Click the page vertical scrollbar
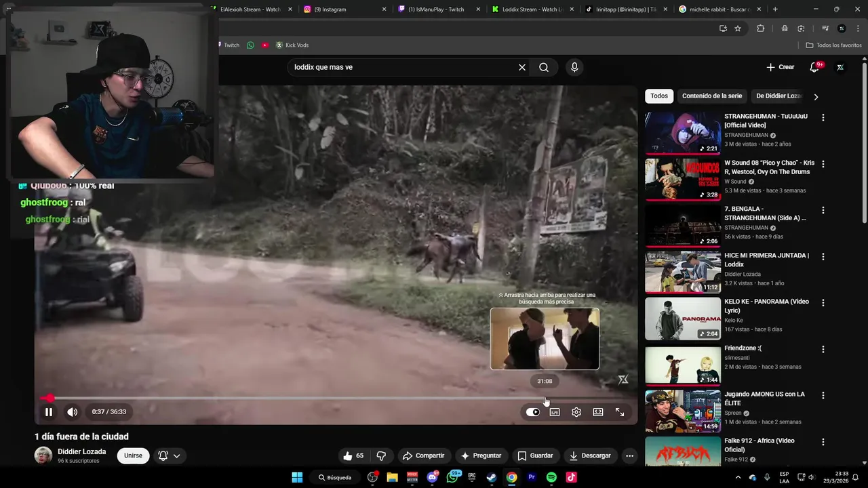Screen dimensions: 868x488 pyautogui.click(x=864, y=142)
